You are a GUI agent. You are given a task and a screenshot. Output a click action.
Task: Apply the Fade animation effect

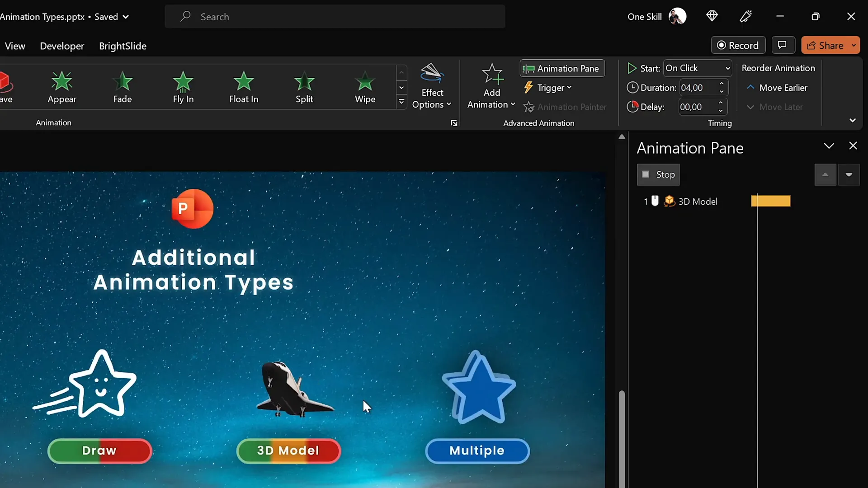[123, 87]
